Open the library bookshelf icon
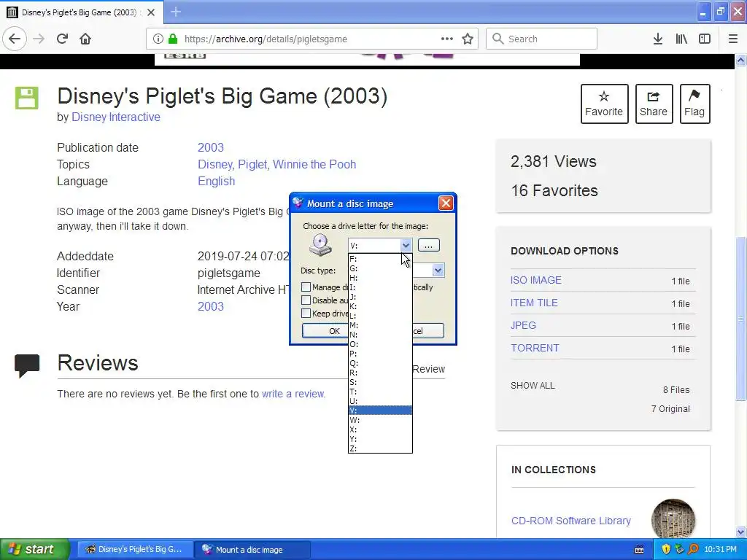Viewport: 747px width, 560px height. 681,39
